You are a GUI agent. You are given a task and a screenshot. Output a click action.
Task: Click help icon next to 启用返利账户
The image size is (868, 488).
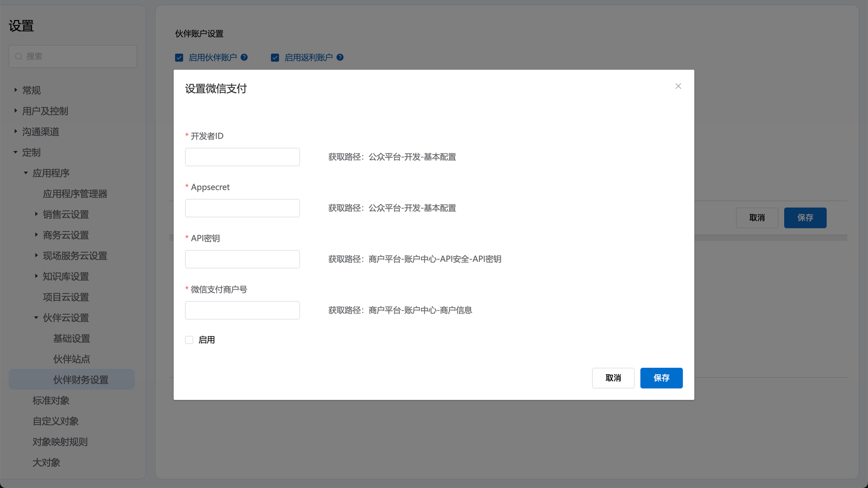pyautogui.click(x=340, y=57)
